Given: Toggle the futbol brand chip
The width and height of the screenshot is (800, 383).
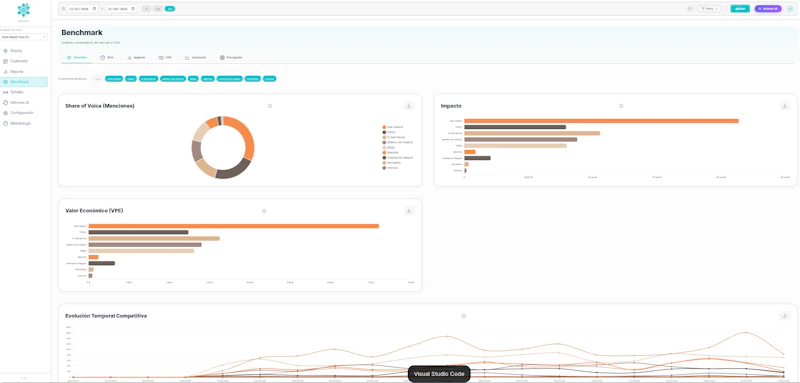Looking at the screenshot, I should [x=131, y=79].
